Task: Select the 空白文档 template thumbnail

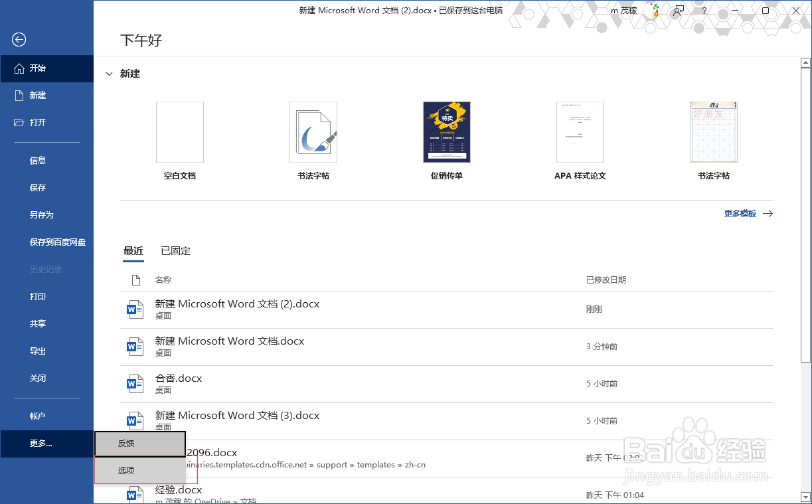Action: (180, 132)
